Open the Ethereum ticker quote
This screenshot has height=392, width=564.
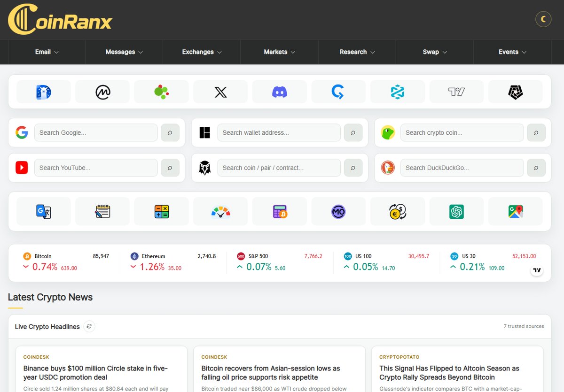click(x=173, y=262)
